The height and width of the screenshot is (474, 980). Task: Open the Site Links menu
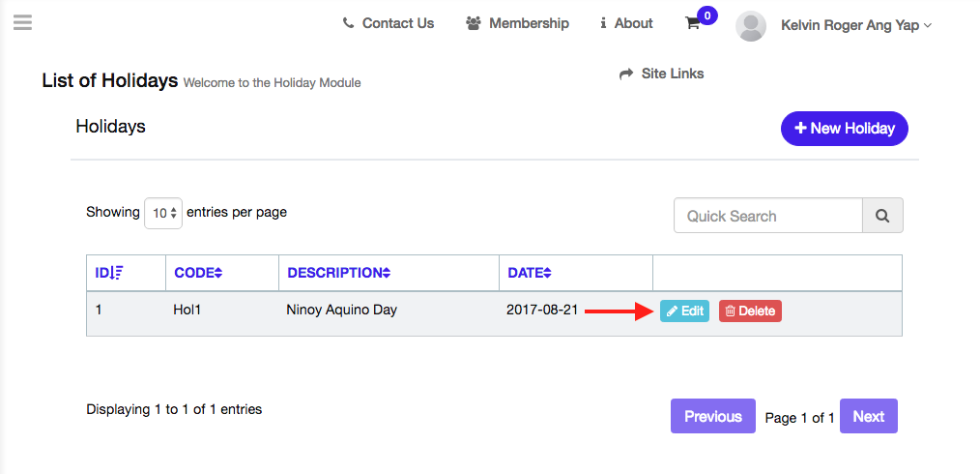tap(672, 74)
